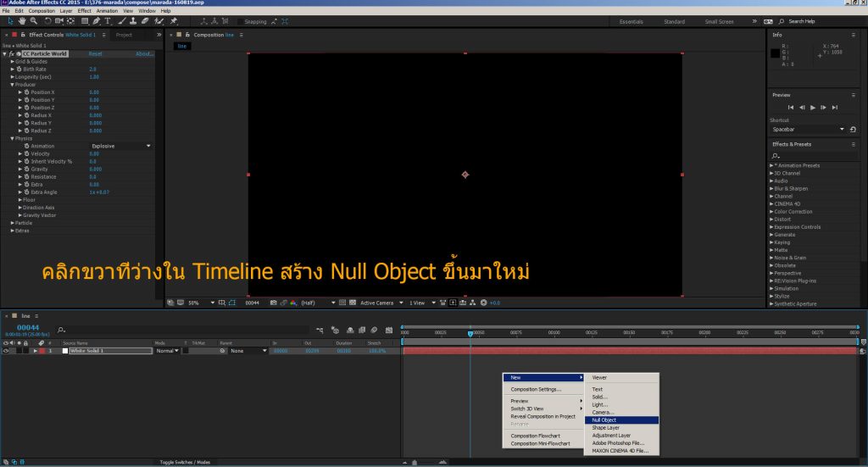Select the Hand tool in the toolbar

[21, 21]
